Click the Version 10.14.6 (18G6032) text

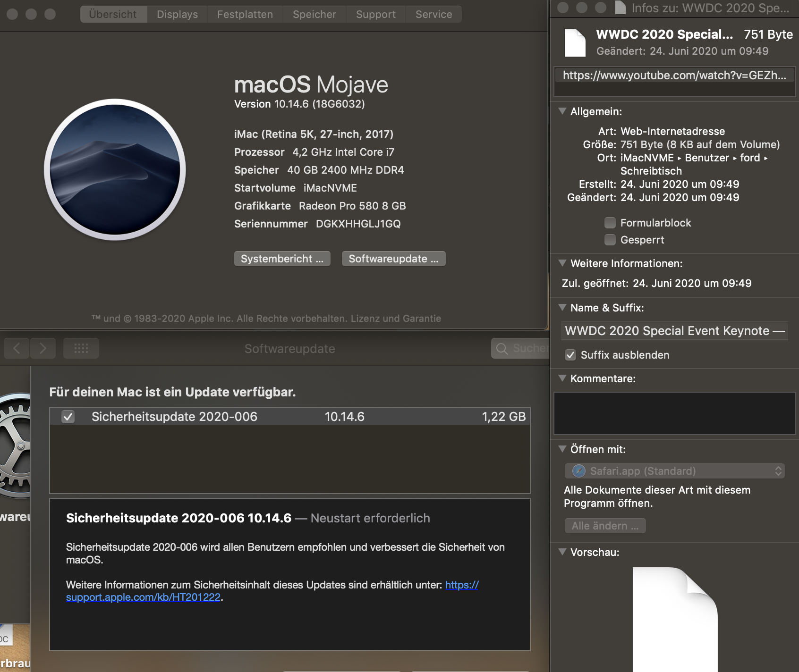(300, 104)
